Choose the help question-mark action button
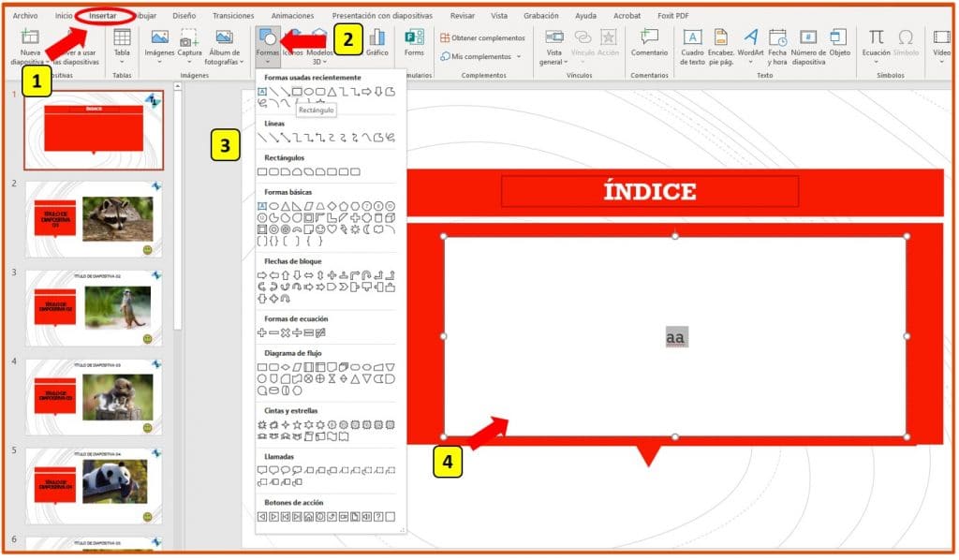 click(378, 517)
